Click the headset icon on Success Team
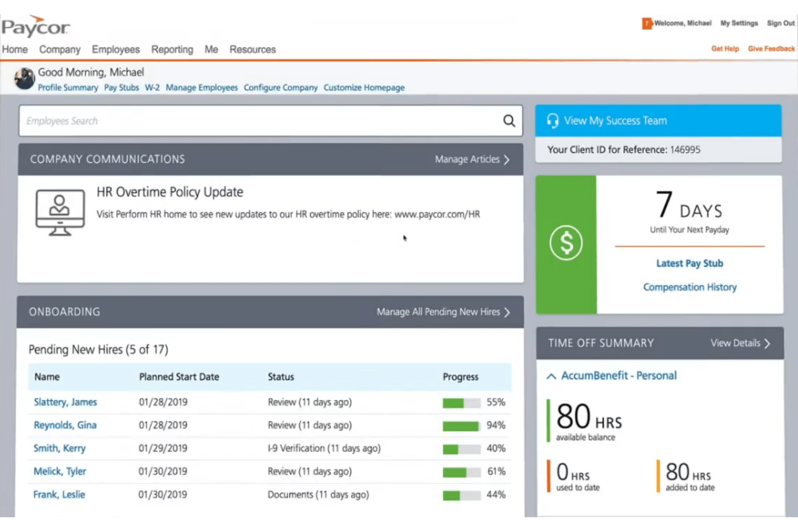798x532 pixels. point(553,121)
